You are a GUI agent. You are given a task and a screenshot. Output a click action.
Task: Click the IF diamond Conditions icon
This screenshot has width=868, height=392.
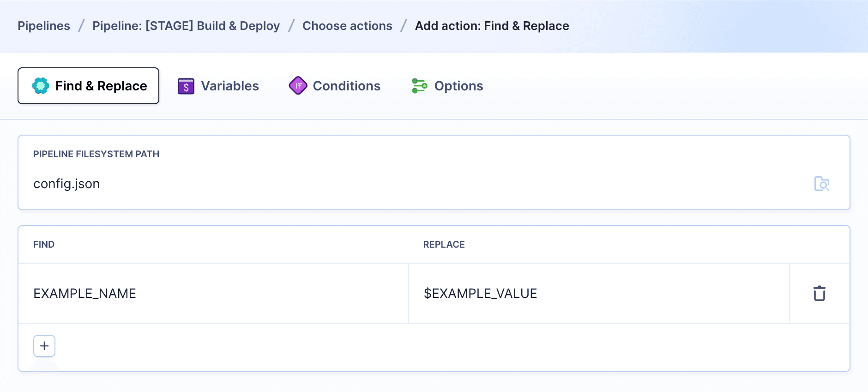click(x=298, y=86)
